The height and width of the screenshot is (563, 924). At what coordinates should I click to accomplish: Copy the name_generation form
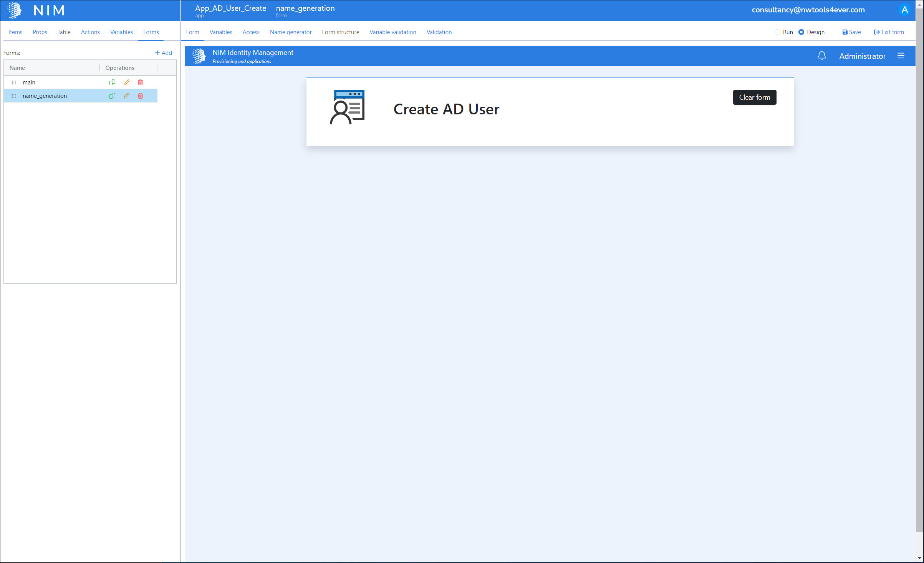pos(112,96)
